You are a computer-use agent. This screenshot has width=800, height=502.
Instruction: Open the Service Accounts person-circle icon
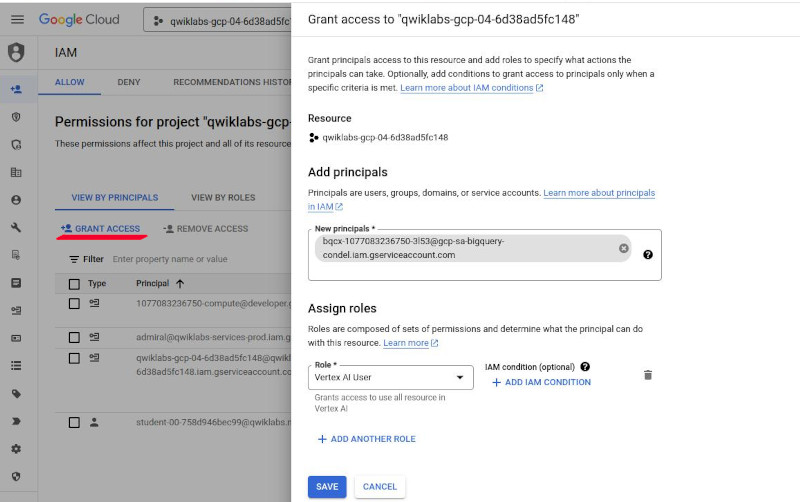pyautogui.click(x=16, y=200)
